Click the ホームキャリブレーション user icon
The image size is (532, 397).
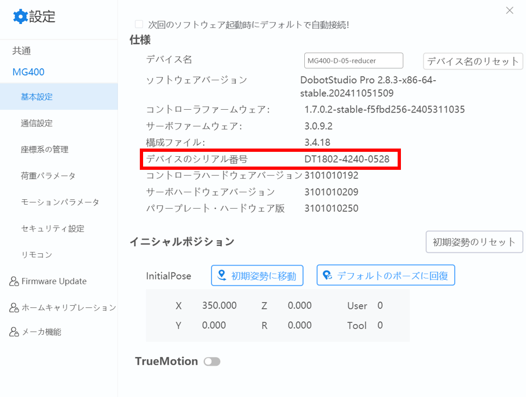(x=14, y=307)
